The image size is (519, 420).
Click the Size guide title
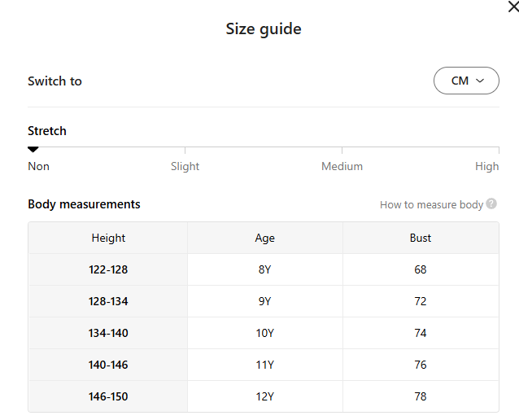263,29
